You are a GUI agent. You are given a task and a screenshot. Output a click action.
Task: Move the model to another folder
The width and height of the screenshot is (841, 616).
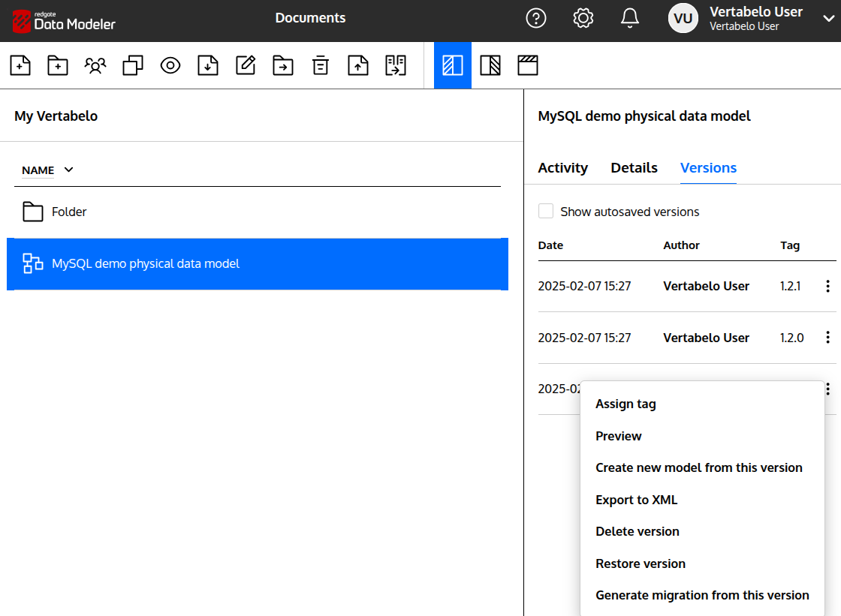tap(283, 65)
